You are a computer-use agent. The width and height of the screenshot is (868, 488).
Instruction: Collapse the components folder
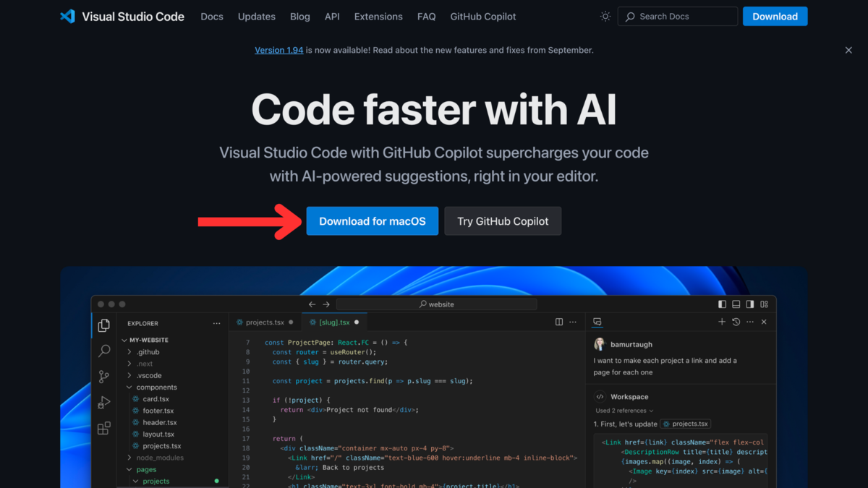click(129, 388)
